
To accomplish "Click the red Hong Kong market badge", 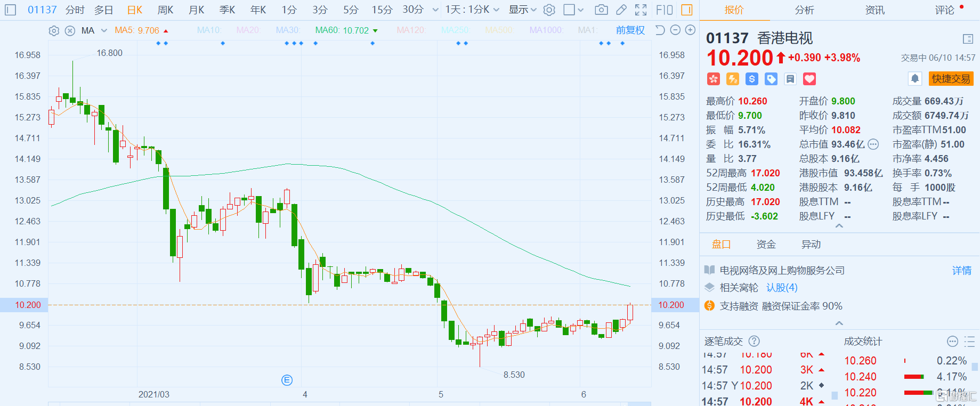I will pos(714,79).
